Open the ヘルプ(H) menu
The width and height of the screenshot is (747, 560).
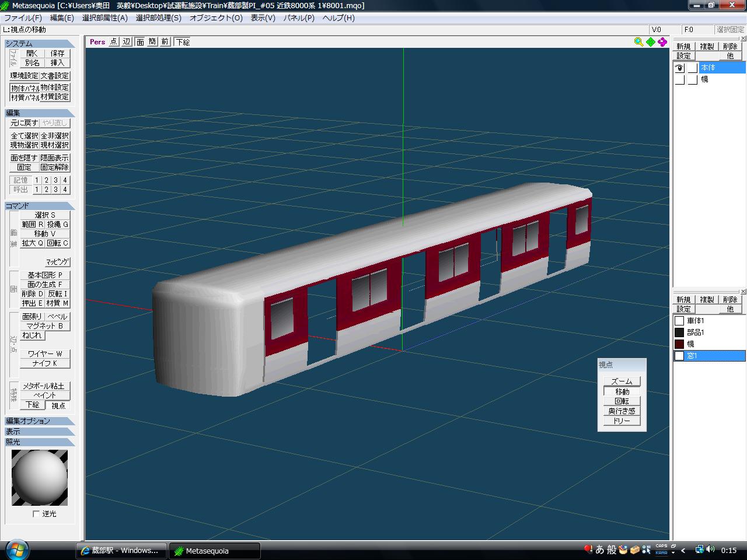coord(338,18)
